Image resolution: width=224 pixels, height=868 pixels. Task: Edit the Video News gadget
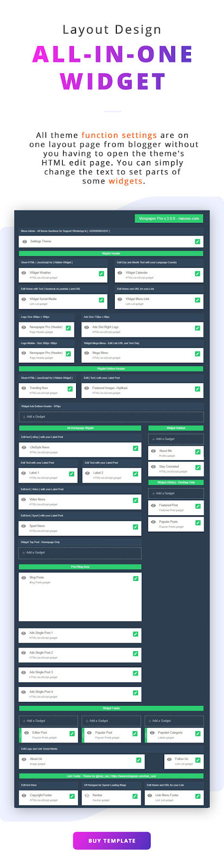tap(135, 500)
